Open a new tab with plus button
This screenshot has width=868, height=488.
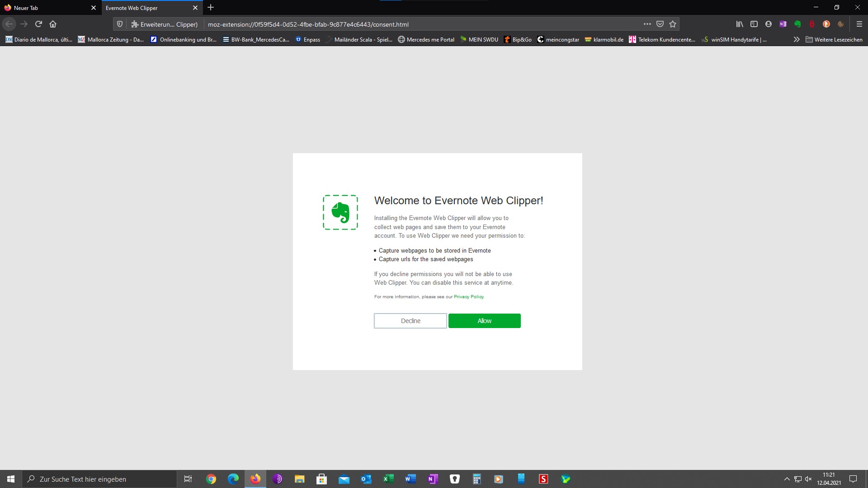tap(211, 8)
